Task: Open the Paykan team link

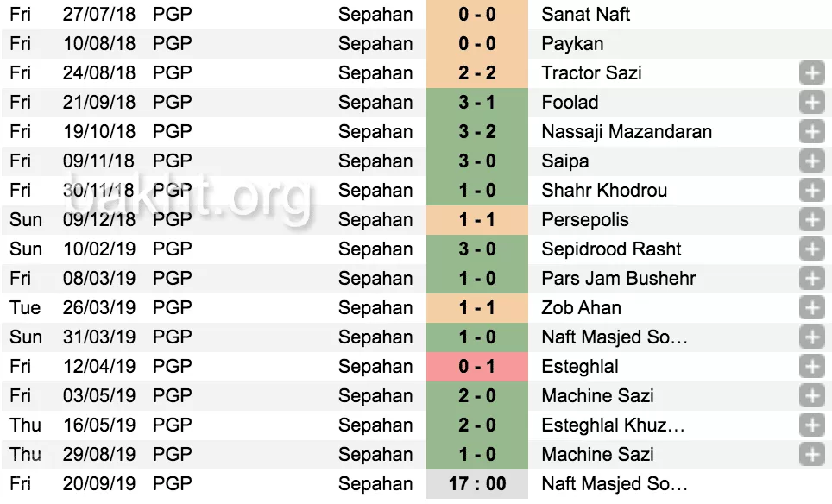Action: pos(572,44)
